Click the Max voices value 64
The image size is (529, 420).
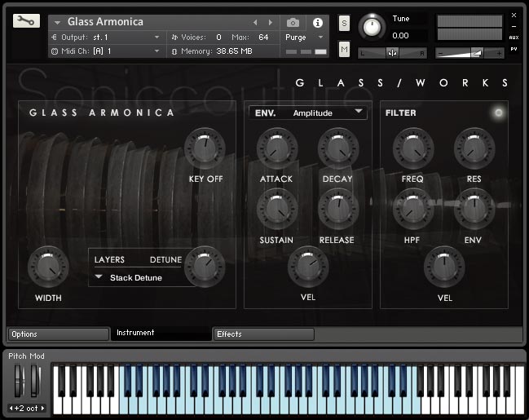point(263,38)
